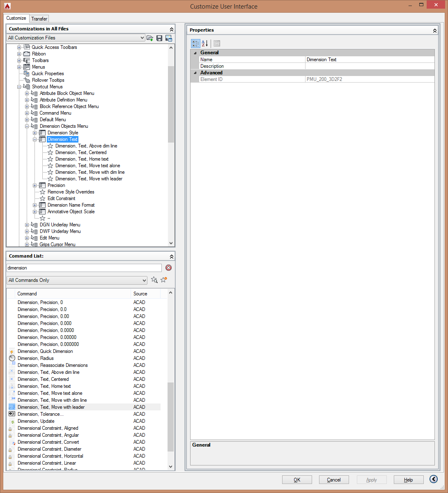Select the Customize tab
The height and width of the screenshot is (493, 448).
point(16,18)
